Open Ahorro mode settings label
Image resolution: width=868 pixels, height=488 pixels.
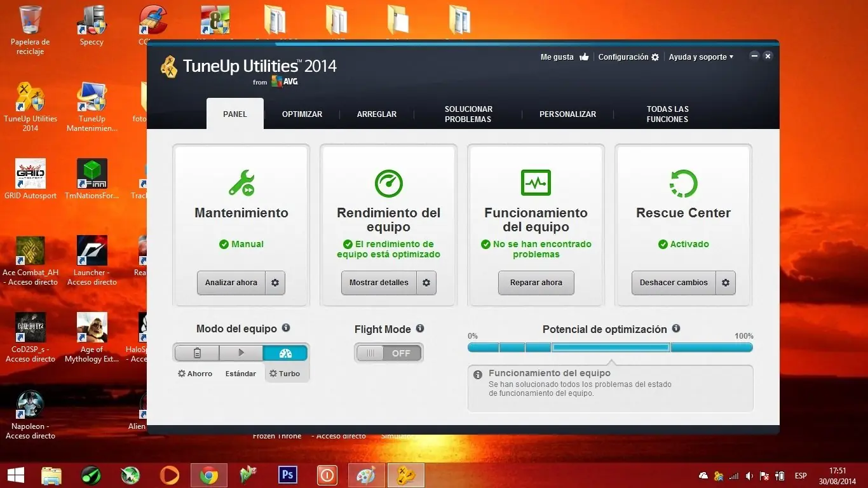click(x=195, y=374)
